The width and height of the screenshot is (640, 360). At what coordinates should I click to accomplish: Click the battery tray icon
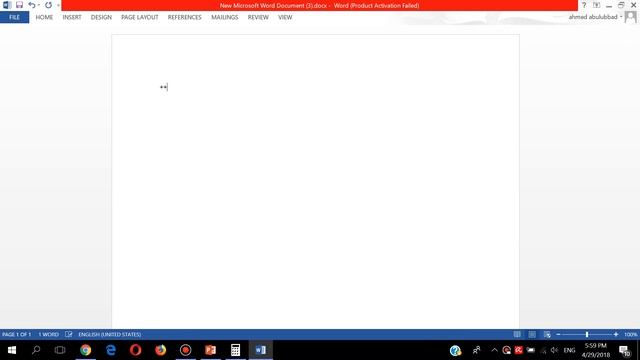(x=531, y=350)
